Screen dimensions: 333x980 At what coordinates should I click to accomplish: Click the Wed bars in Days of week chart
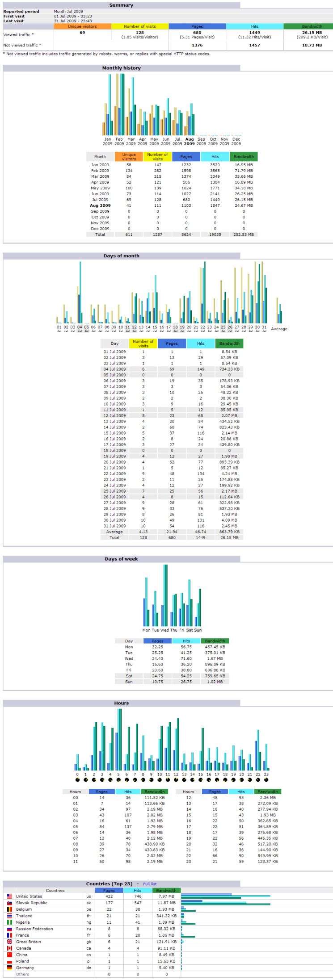[164, 595]
